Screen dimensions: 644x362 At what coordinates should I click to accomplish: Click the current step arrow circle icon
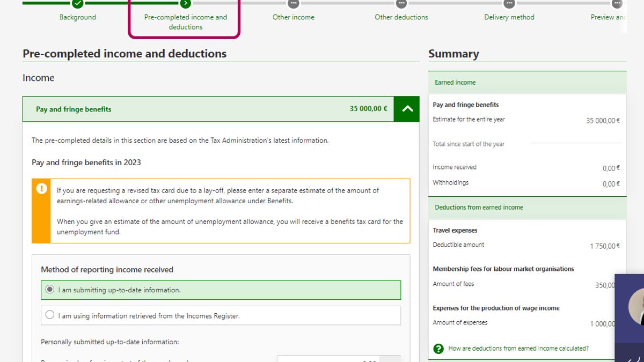pyautogui.click(x=186, y=4)
